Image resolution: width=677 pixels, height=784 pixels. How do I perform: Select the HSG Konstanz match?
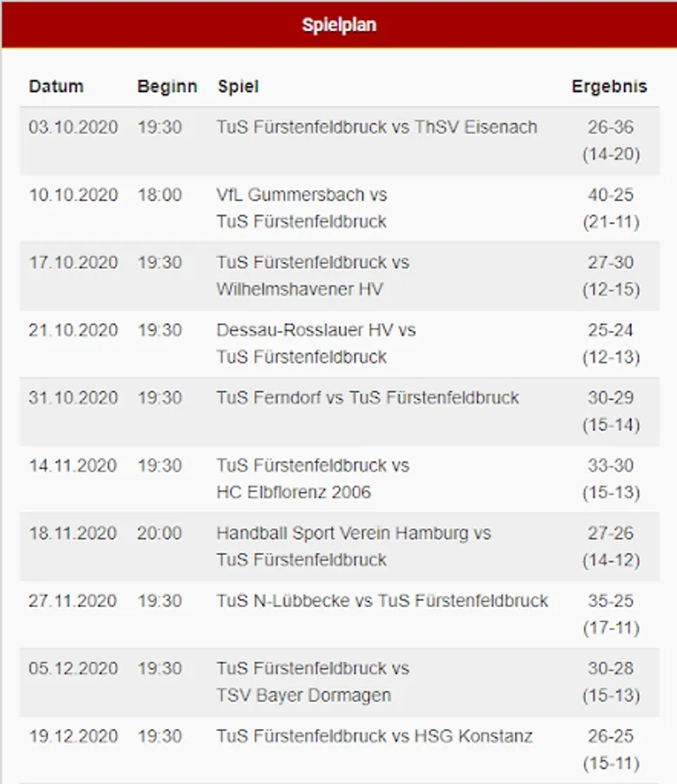coord(374,736)
